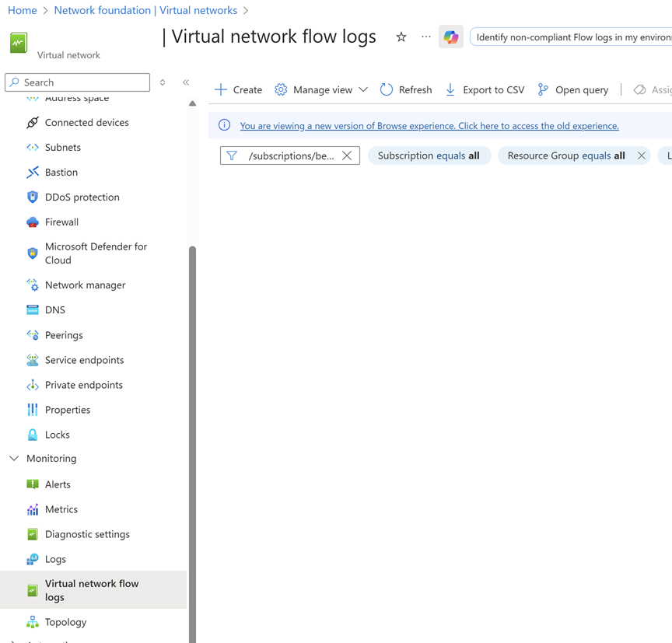Click the filter funnel icon
The height and width of the screenshot is (643, 672).
point(232,156)
